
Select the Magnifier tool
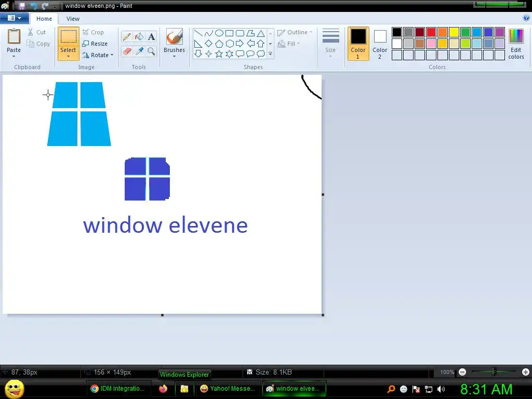[151, 51]
